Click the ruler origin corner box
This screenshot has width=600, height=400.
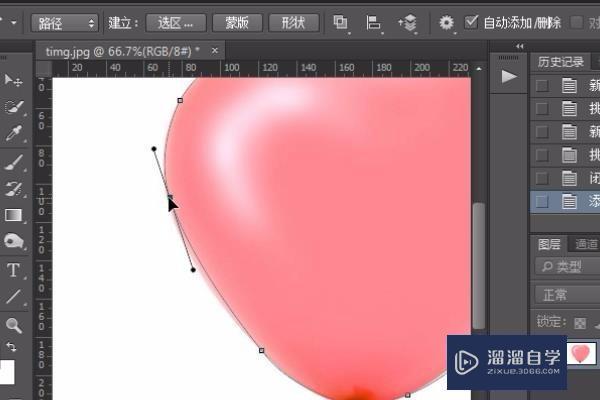(44, 69)
